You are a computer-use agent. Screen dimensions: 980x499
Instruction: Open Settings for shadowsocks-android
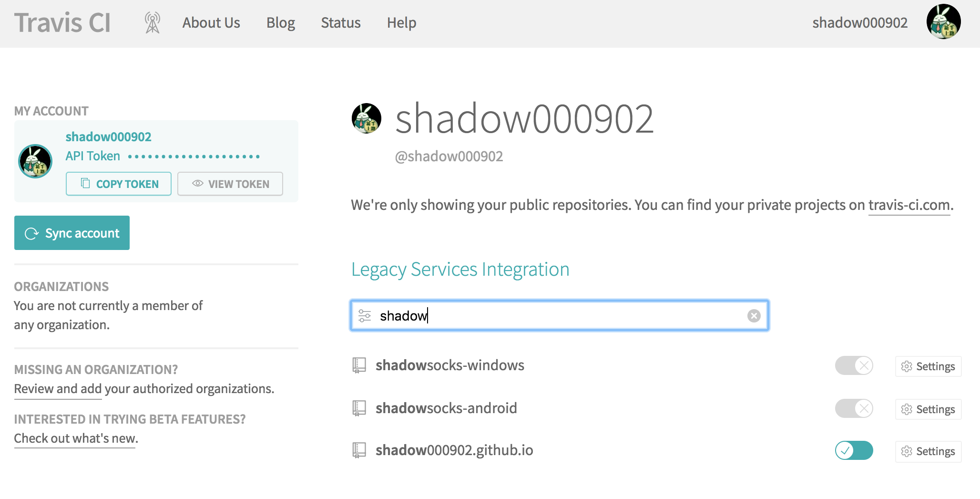point(928,409)
